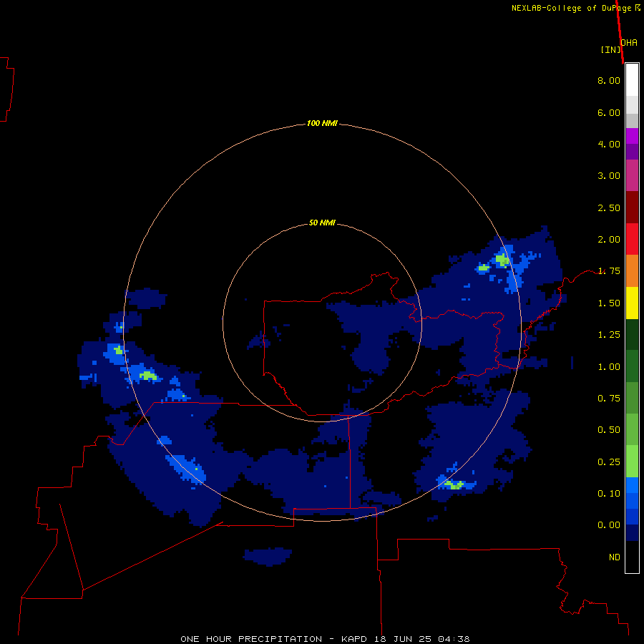
Task: Select the pink swatch next to 3.00
Action: [x=632, y=175]
